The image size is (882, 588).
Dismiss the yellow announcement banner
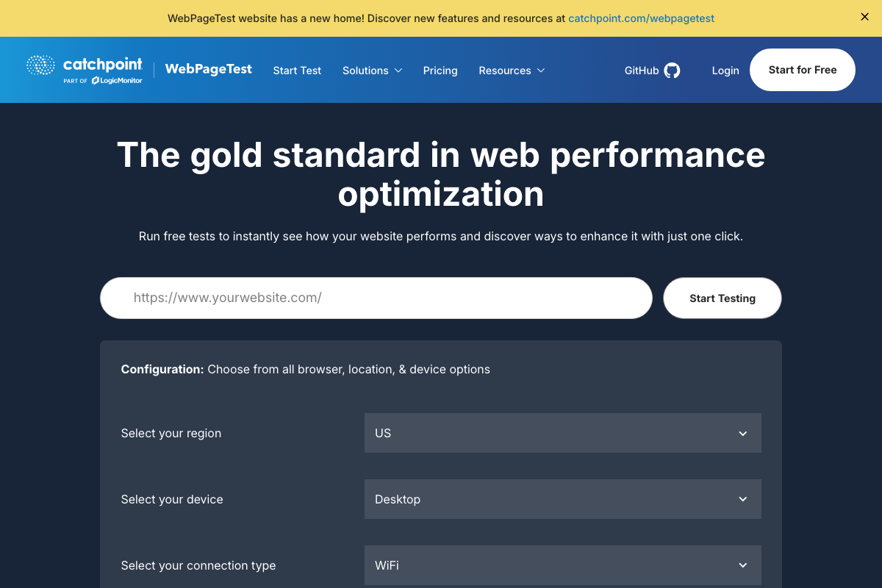(x=864, y=17)
